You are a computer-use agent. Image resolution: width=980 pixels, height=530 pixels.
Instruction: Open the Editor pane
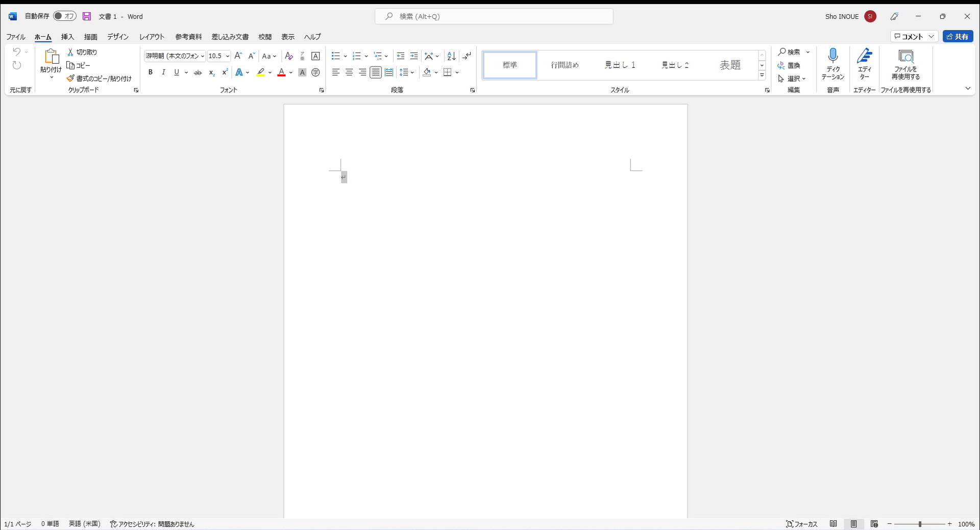click(865, 64)
